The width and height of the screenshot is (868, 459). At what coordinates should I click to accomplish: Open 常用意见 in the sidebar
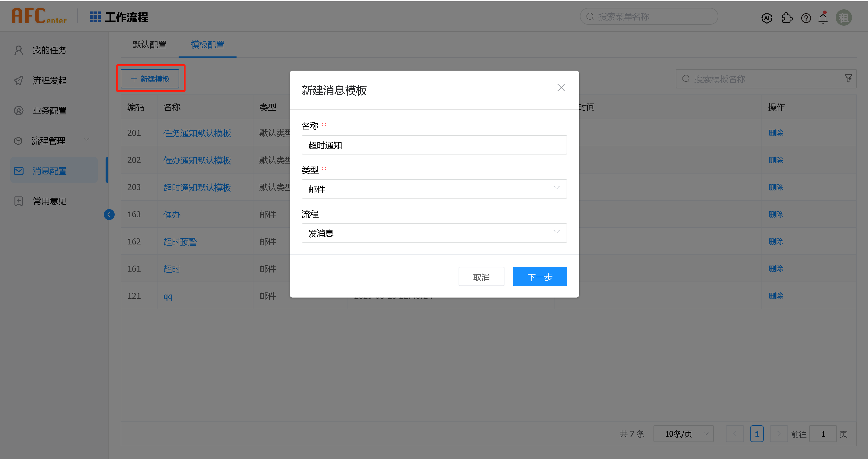pos(49,201)
